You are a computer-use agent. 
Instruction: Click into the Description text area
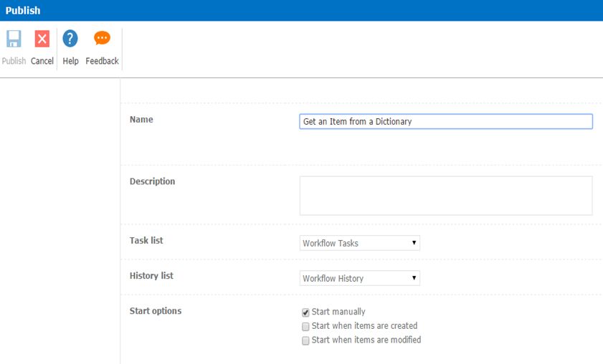[x=445, y=196]
